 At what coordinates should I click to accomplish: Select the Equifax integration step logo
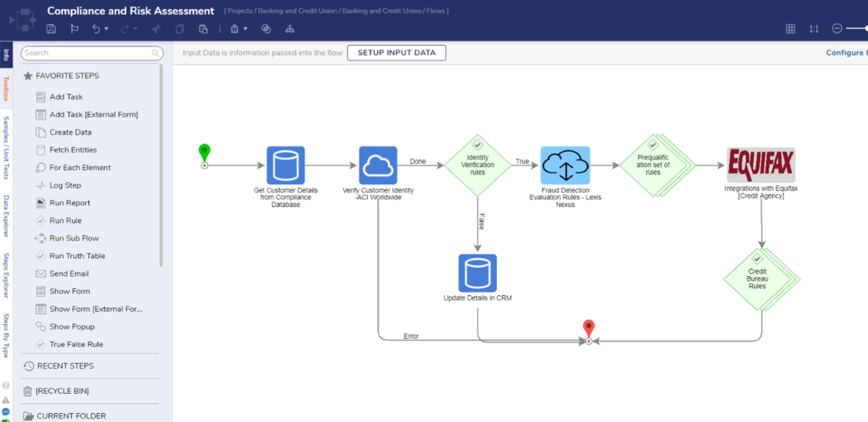click(x=761, y=165)
